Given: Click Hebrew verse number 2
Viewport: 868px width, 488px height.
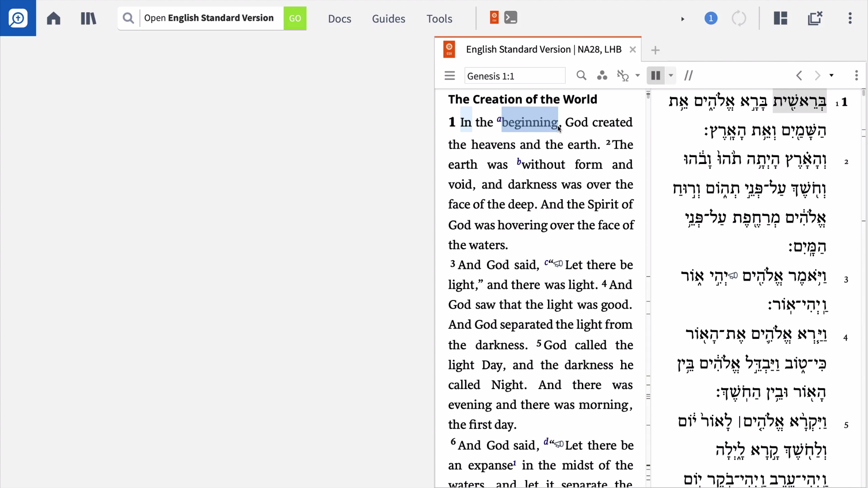Looking at the screenshot, I should (x=846, y=162).
